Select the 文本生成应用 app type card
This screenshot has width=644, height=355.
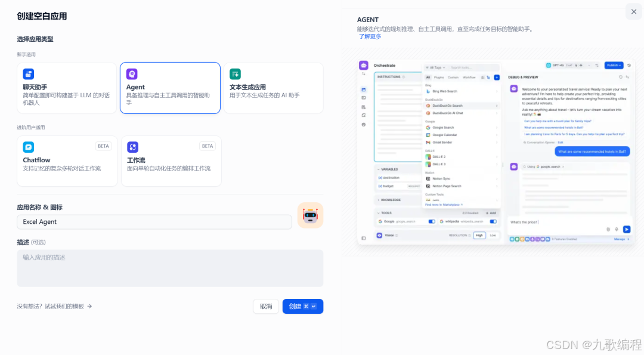pyautogui.click(x=274, y=88)
